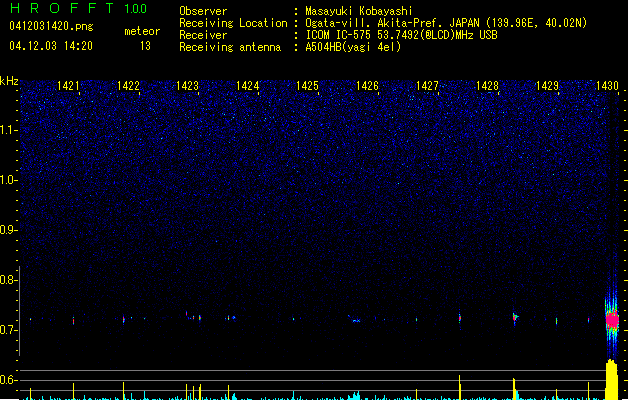Click observer name Masayuki Kobayashi
Image resolution: width=629 pixels, height=400 pixels.
coord(359,11)
